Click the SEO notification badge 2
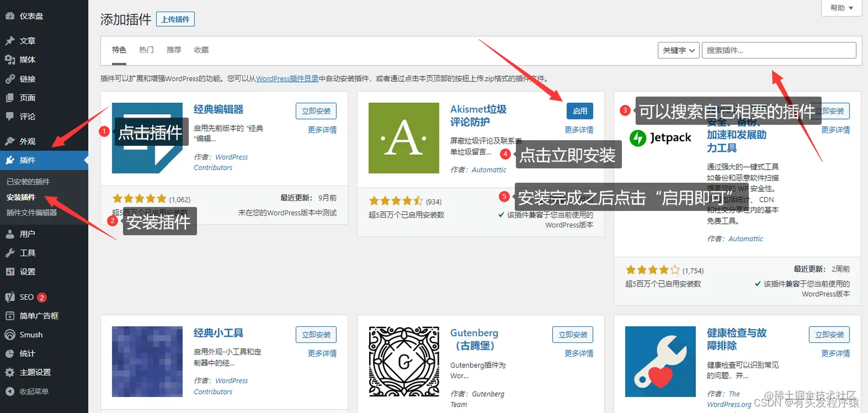Viewport: 868px width, 413px height. pos(42,298)
